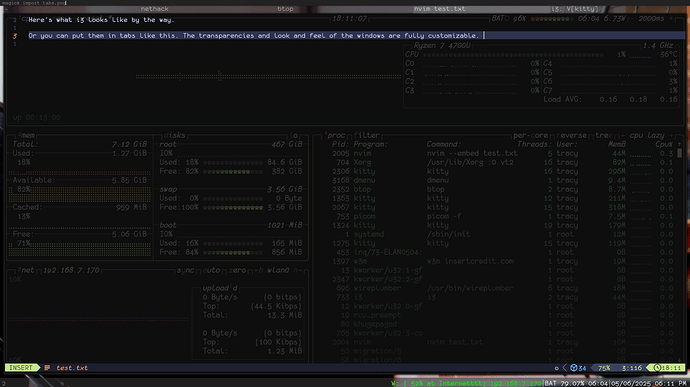Select the 'w3m insertcredit.com' process row
Image resolution: width=690 pixels, height=387 pixels.
click(502, 261)
